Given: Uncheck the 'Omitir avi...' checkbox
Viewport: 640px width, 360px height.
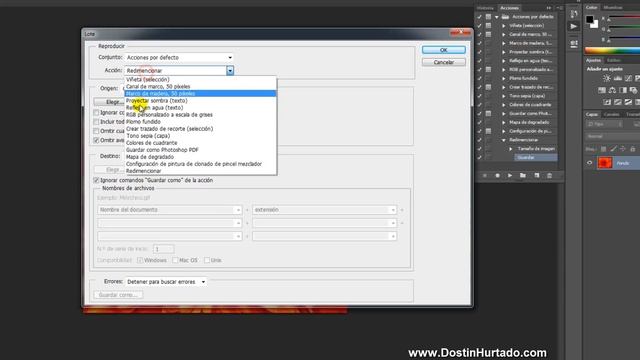Looking at the screenshot, I should 96,140.
